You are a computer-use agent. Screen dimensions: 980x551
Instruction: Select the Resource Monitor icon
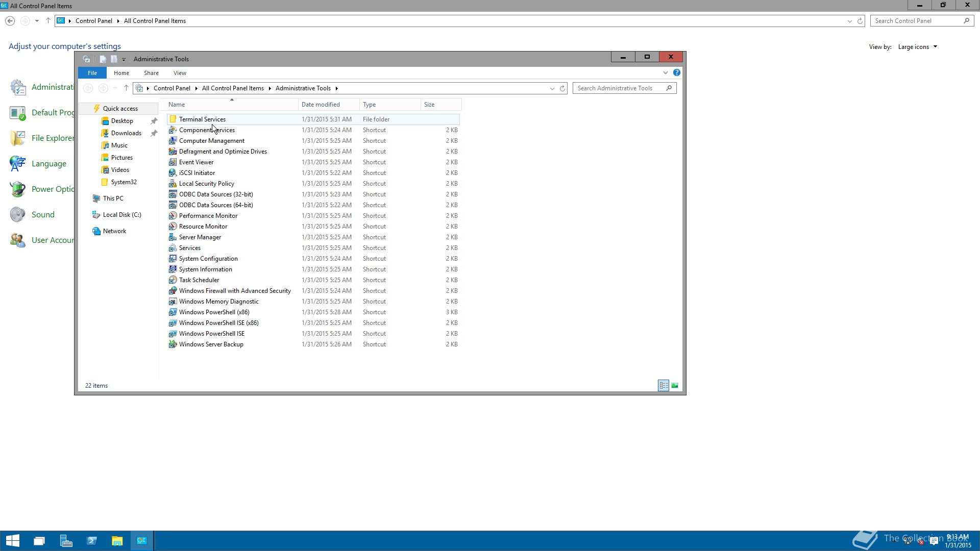(173, 227)
